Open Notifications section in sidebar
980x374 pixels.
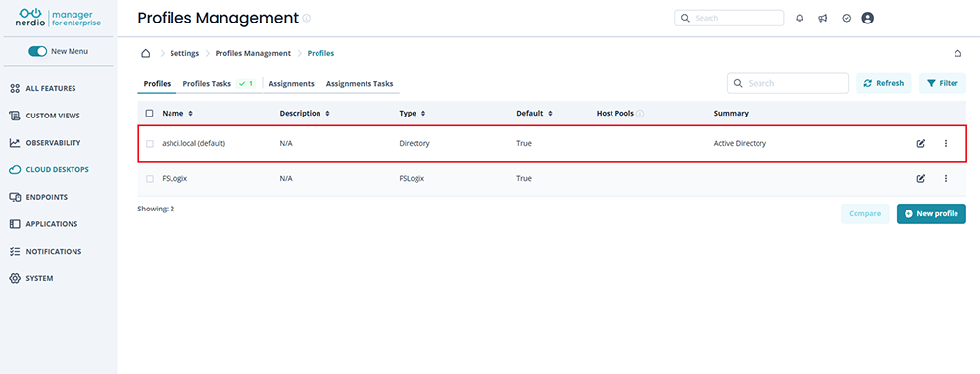coord(45,251)
